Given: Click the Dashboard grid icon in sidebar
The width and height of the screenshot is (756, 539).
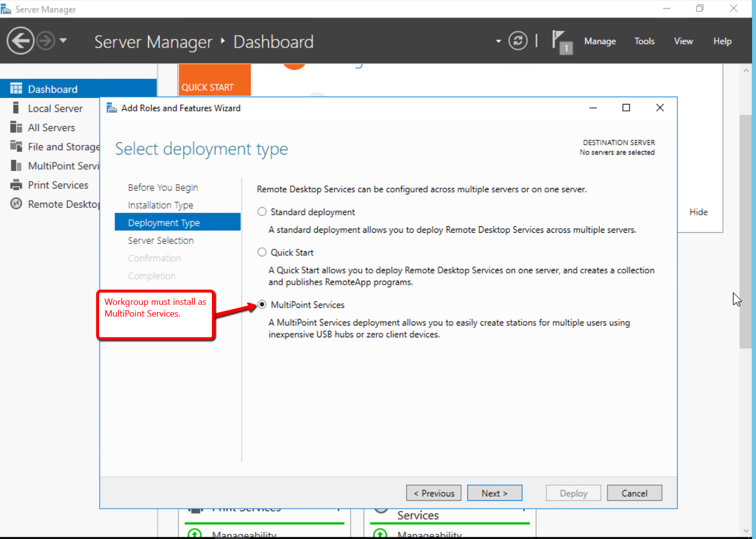Looking at the screenshot, I should coord(16,88).
